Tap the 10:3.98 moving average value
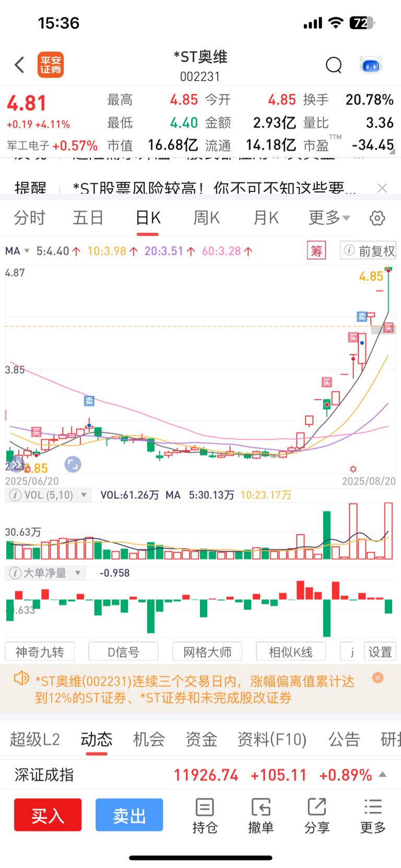The height and width of the screenshot is (868, 401). coord(107,251)
